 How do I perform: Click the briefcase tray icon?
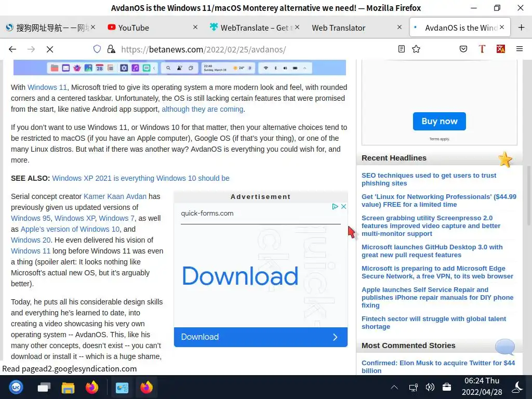[447, 387]
